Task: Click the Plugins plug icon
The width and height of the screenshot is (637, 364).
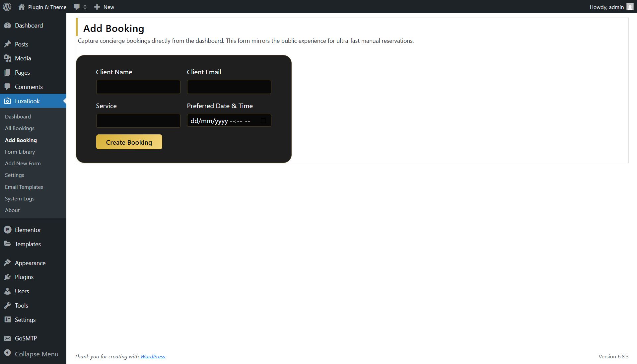Action: point(7,277)
